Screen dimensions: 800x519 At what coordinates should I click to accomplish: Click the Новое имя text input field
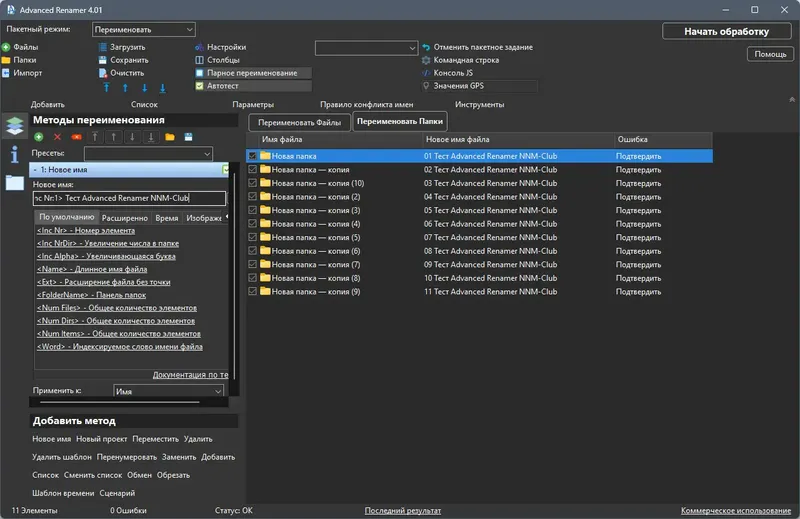click(129, 198)
